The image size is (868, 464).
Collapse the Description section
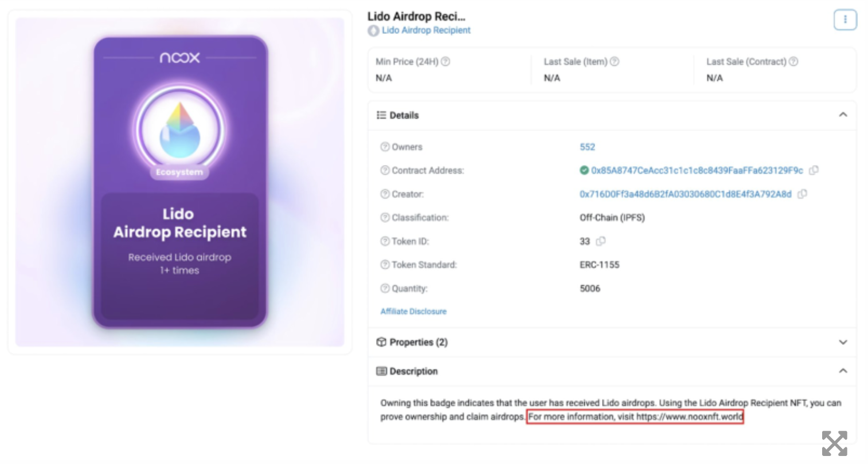[x=843, y=371]
